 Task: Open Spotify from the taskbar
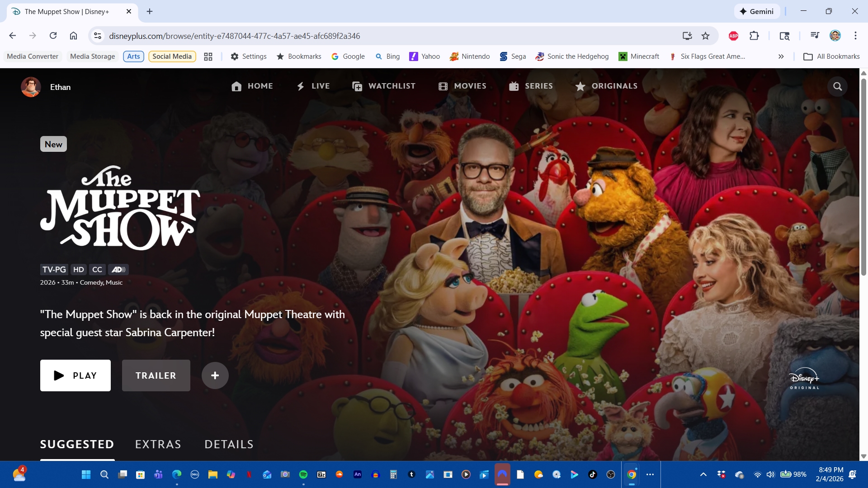click(303, 474)
